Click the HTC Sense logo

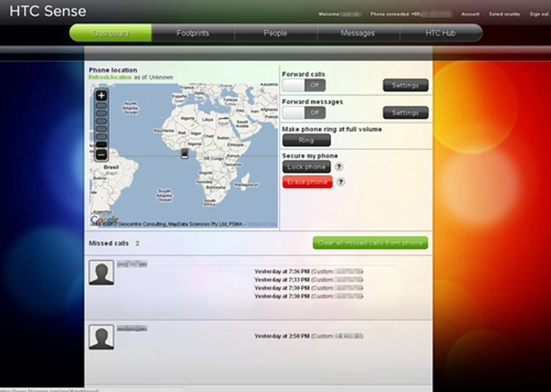48,11
